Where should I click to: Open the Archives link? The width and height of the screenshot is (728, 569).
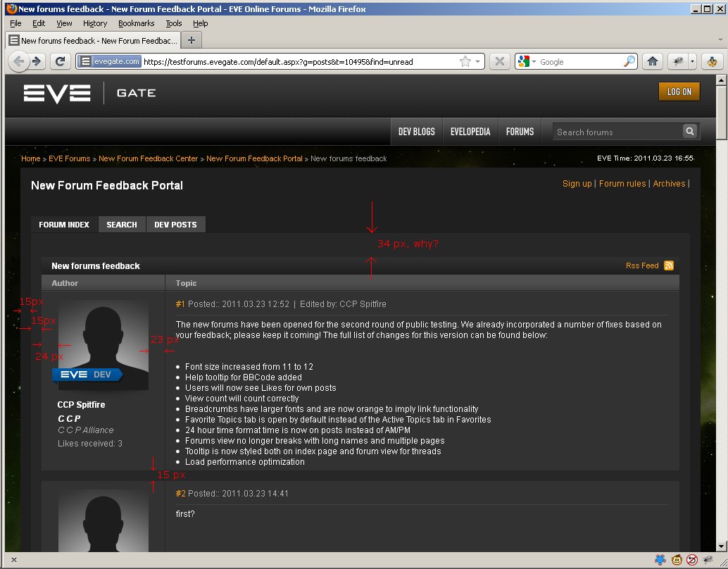669,184
